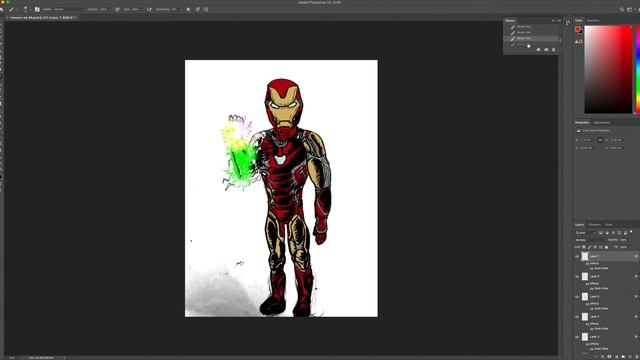Hide Layer 4 with its eye icon

[x=577, y=317]
